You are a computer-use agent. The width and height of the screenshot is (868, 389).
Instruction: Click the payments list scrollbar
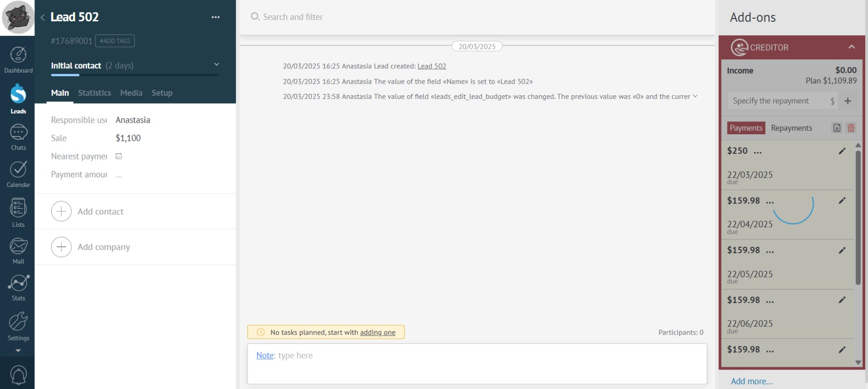tap(858, 218)
